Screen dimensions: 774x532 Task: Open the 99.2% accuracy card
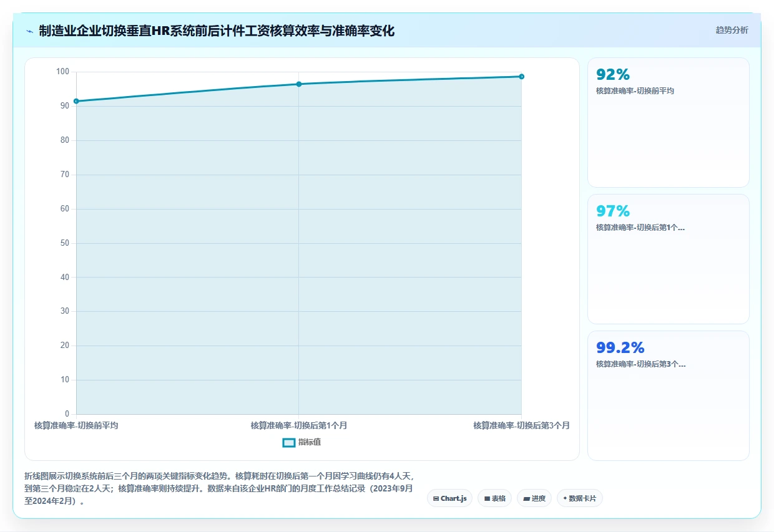click(669, 395)
